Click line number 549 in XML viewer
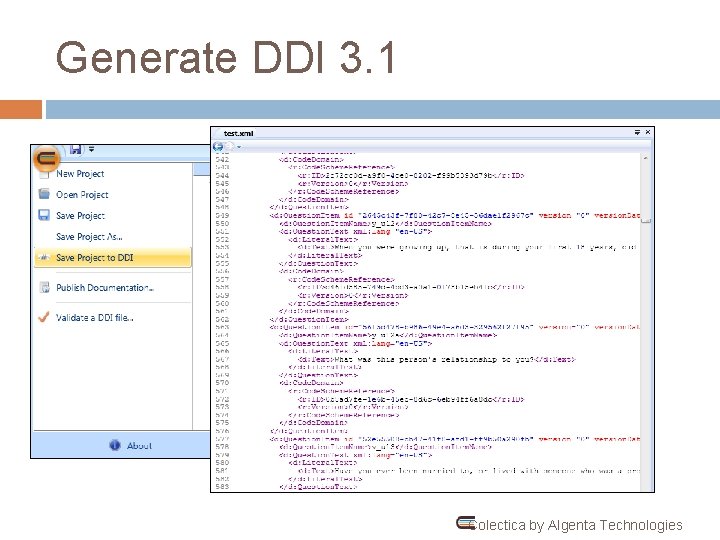 point(222,215)
